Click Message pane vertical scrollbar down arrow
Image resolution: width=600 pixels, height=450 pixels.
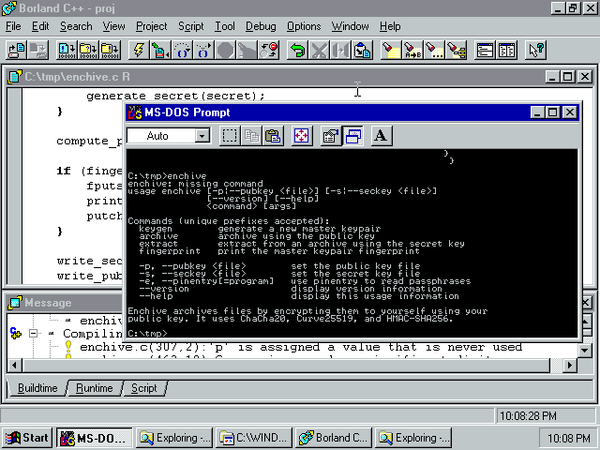584,349
